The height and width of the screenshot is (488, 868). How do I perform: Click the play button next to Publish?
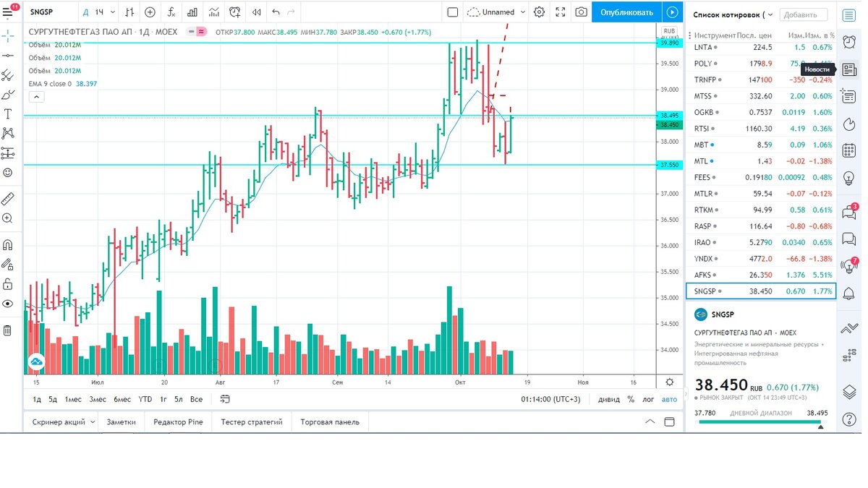(x=672, y=12)
